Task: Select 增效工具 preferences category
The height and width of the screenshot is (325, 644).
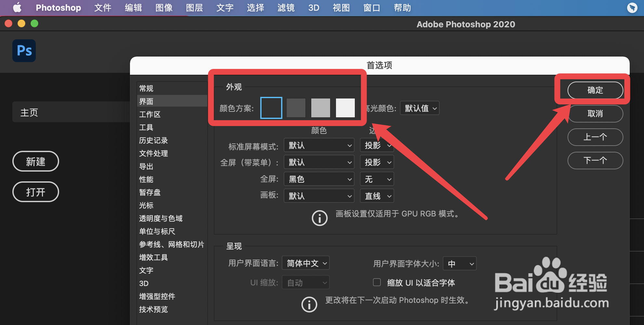Action: tap(172, 257)
